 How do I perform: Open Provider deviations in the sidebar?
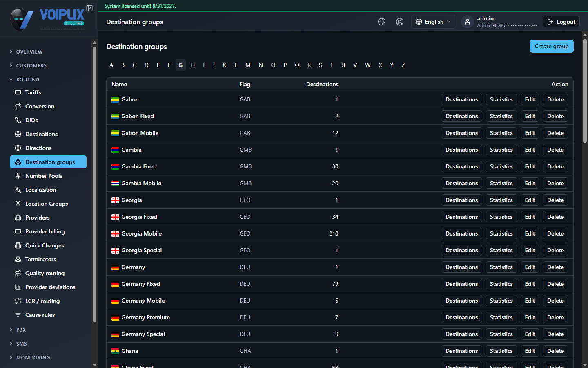(48, 287)
